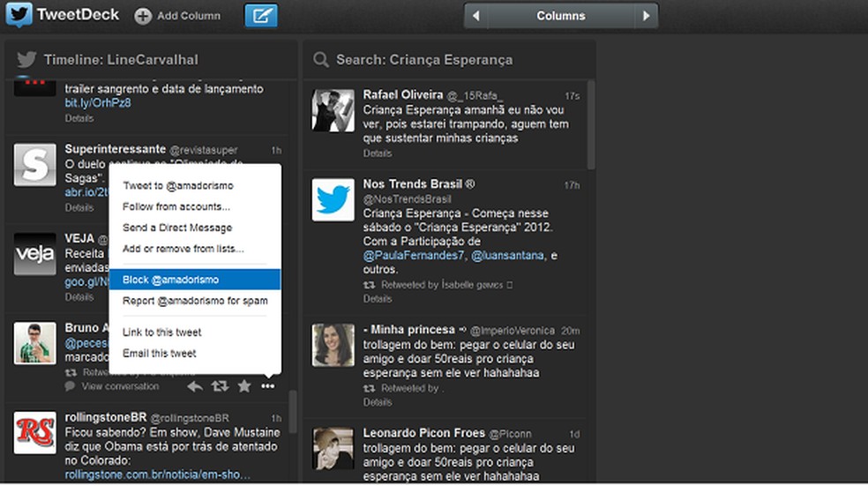Click the Add Column label
Screen dimensions: 868x486
point(189,16)
